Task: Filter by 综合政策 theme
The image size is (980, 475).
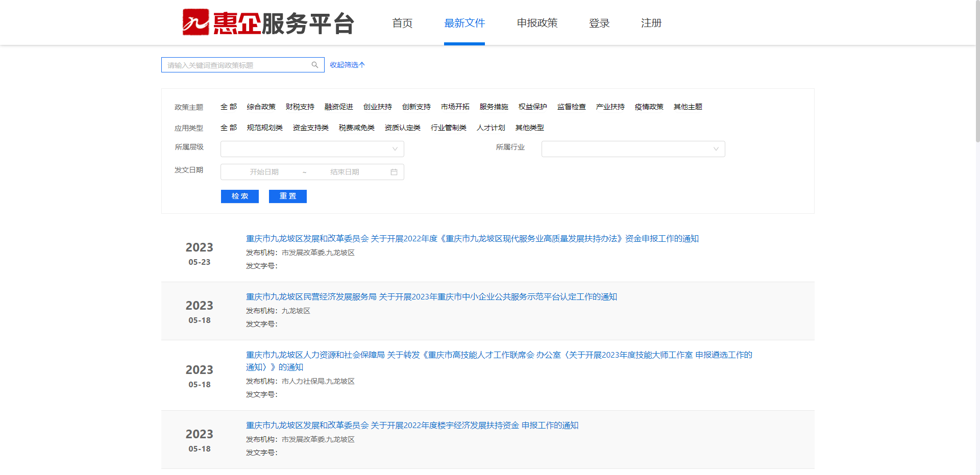Action: (x=261, y=107)
